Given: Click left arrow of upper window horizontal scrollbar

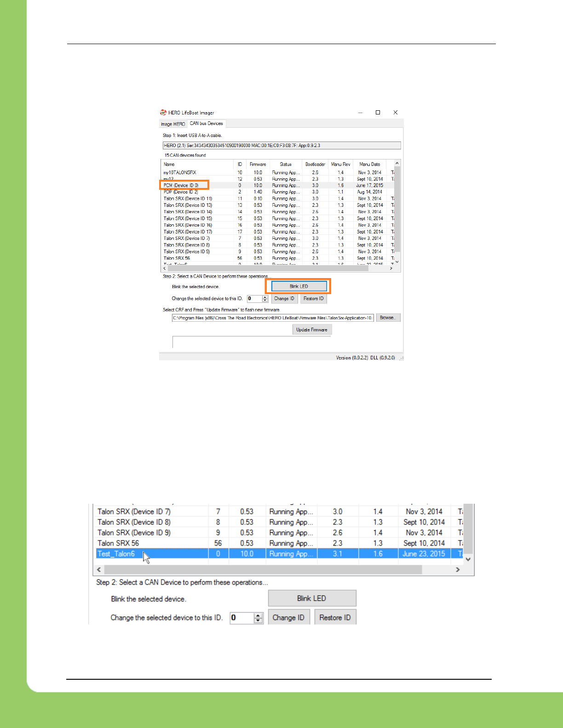Looking at the screenshot, I should [165, 268].
